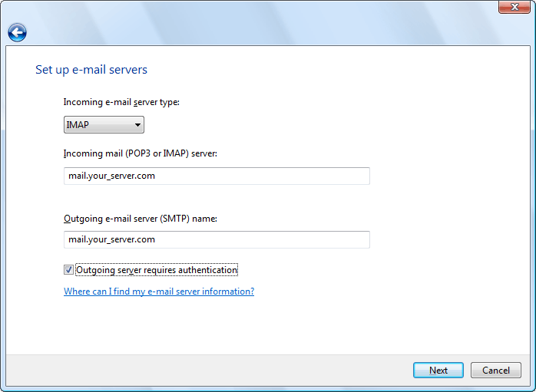The height and width of the screenshot is (392, 536).
Task: Click end of outgoing SMTP mail.your_server.com text
Action: tap(157, 239)
